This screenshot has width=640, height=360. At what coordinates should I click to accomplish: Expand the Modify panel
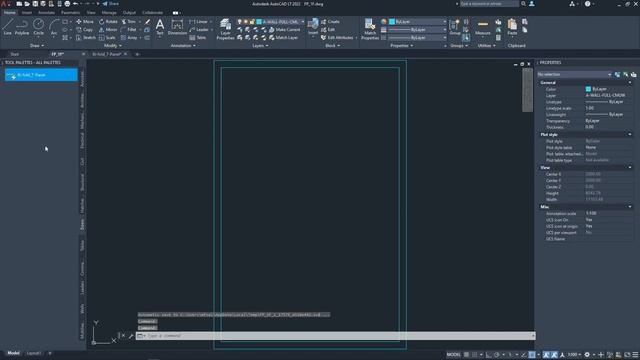pyautogui.click(x=113, y=46)
